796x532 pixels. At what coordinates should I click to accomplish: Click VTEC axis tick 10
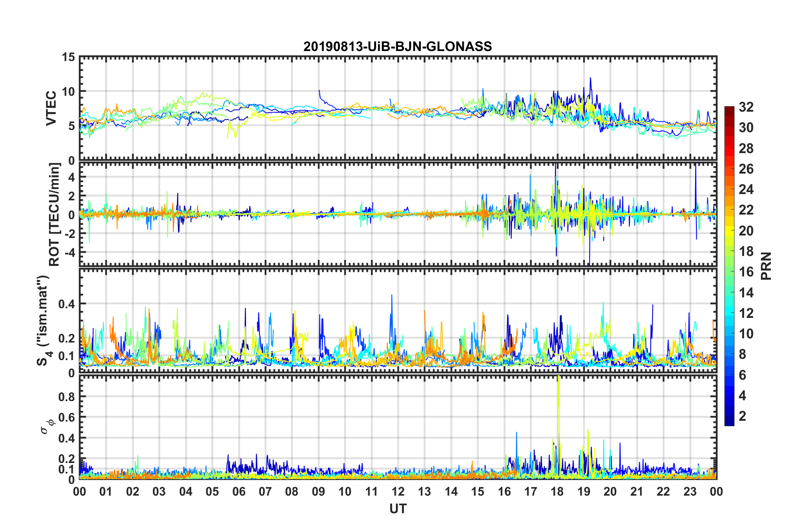pos(68,92)
